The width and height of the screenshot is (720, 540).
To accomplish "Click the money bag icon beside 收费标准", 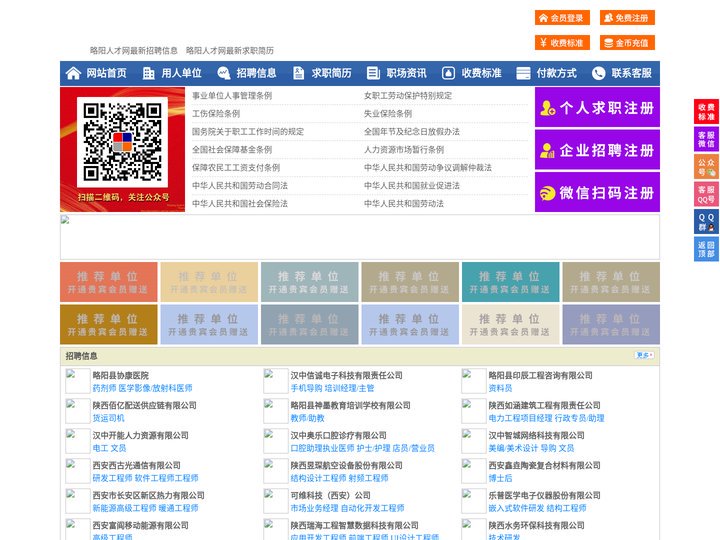I will [448, 73].
